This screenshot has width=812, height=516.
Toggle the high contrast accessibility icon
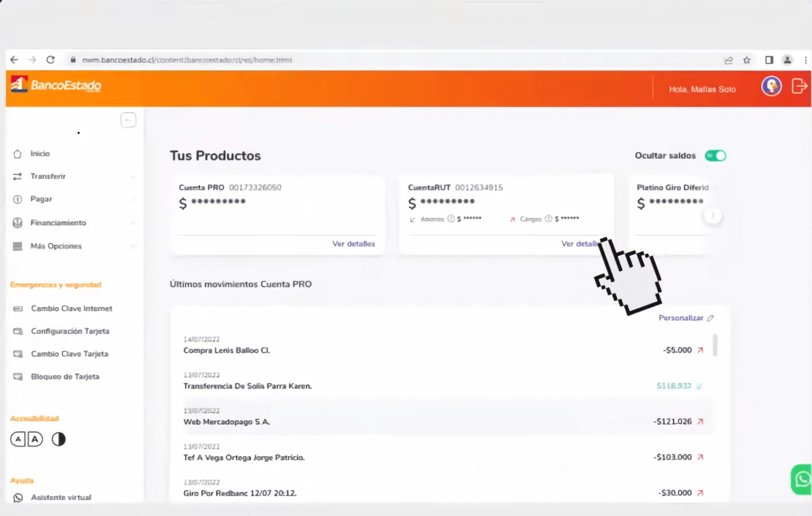tap(59, 439)
